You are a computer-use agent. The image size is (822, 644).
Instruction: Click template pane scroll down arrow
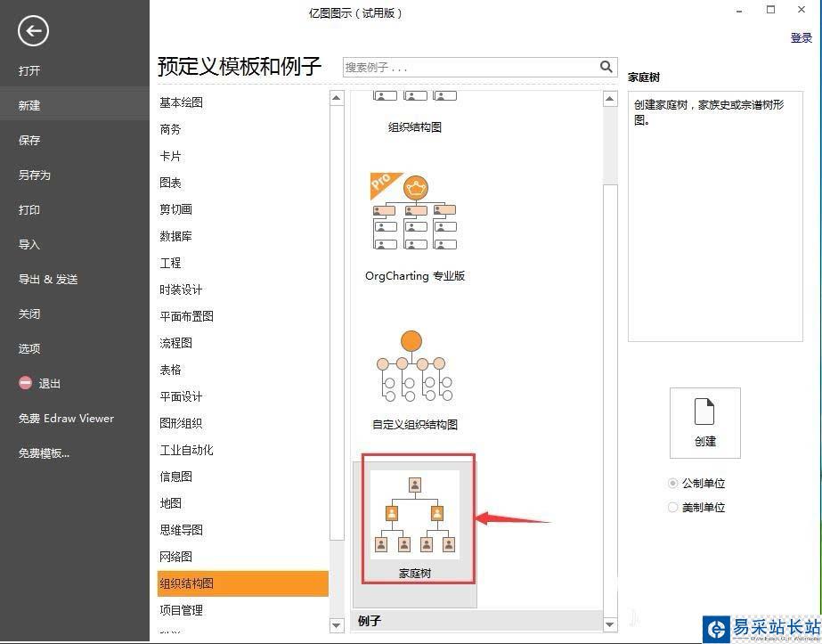(610, 624)
